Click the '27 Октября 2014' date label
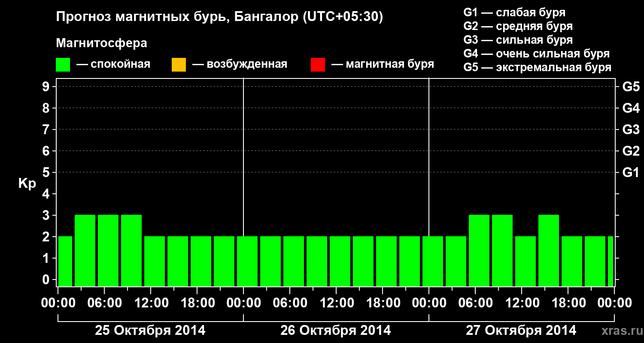 [x=521, y=331]
